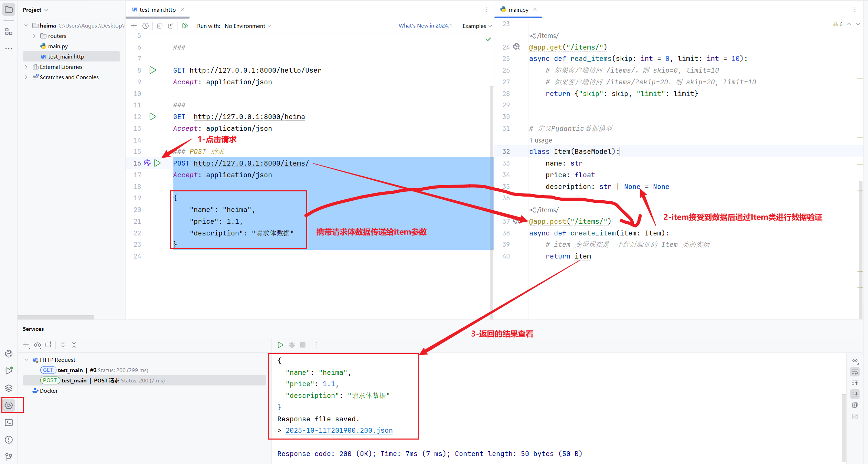Viewport: 868px width, 464px height.
Task: Click the Problems warning icon in sidebar
Action: [9, 440]
